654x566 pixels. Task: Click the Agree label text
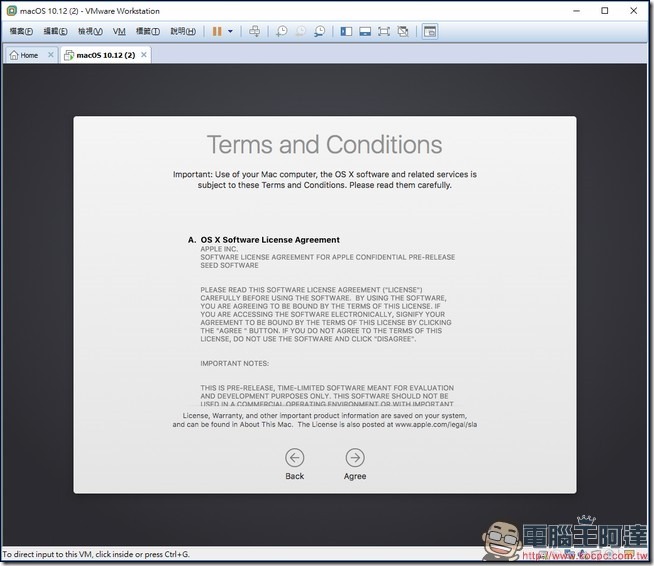[355, 476]
